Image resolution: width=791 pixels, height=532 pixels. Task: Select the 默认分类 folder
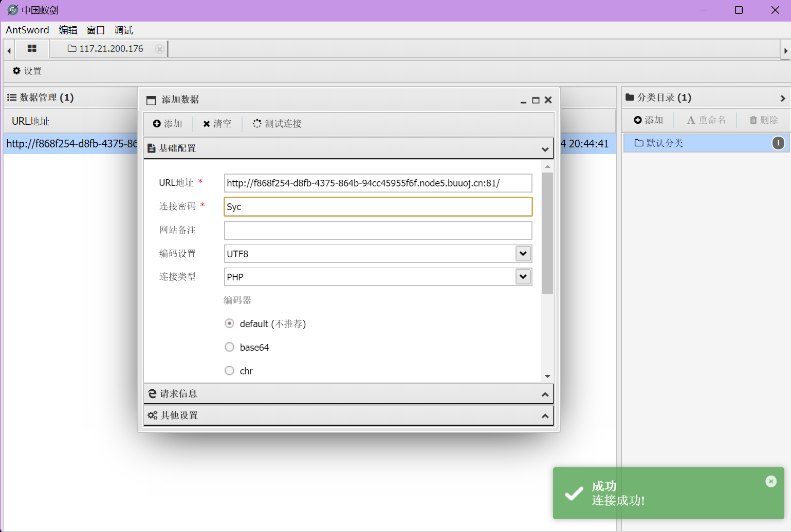pos(706,143)
